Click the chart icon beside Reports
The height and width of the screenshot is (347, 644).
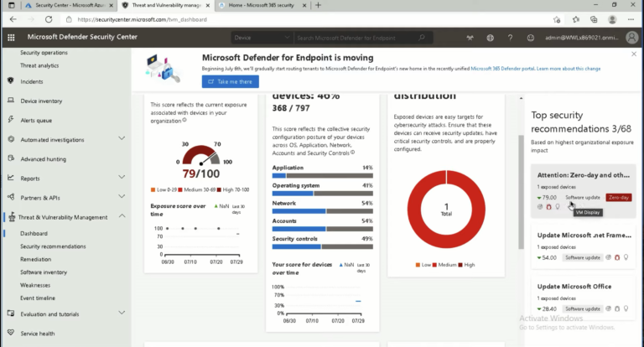point(11,178)
